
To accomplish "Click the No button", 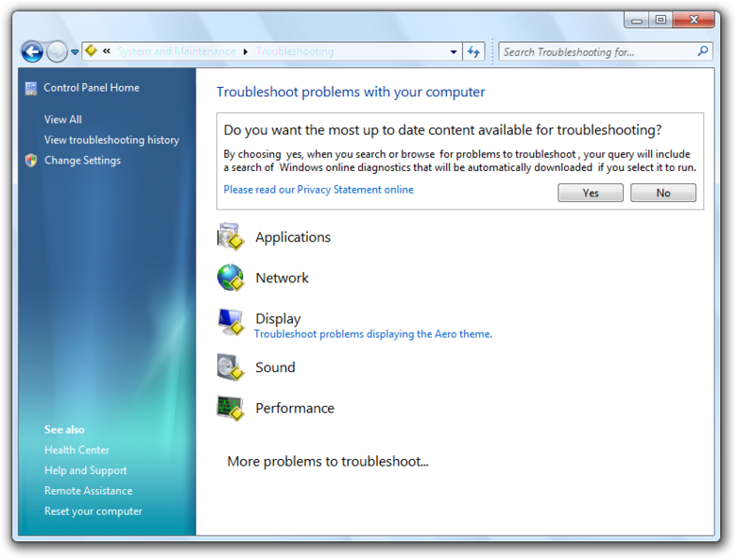I will [663, 193].
